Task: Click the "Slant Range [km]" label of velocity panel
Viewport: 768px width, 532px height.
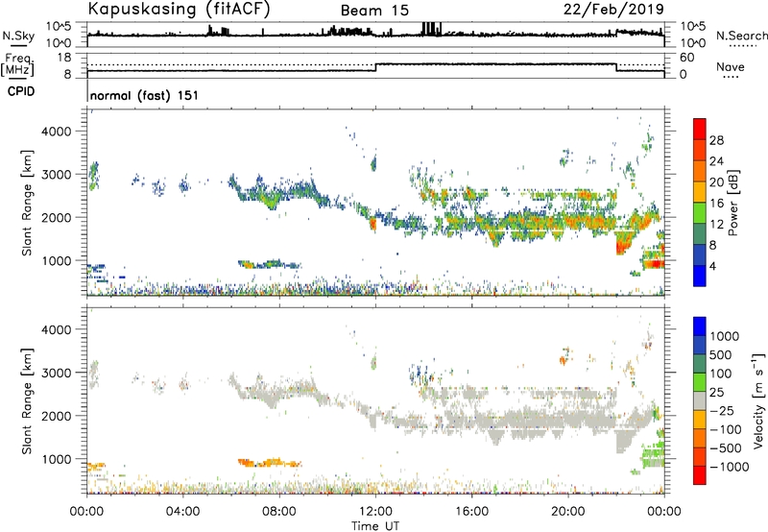Action: (27, 401)
